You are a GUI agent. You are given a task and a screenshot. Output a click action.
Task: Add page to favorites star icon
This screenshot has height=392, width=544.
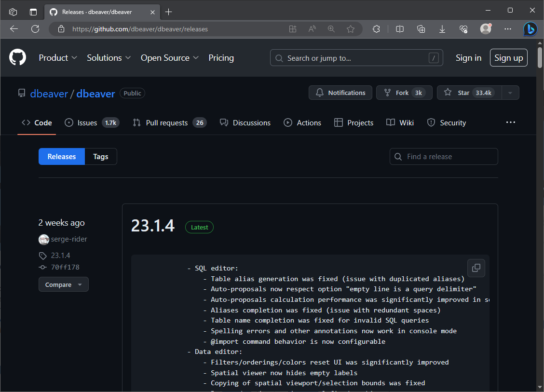pyautogui.click(x=351, y=29)
